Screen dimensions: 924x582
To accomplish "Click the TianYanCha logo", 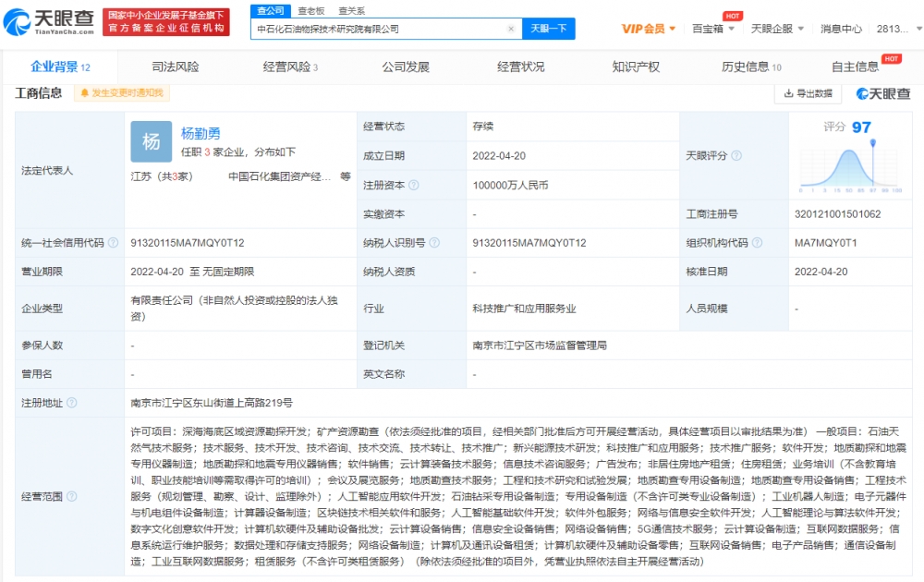I will (49, 22).
